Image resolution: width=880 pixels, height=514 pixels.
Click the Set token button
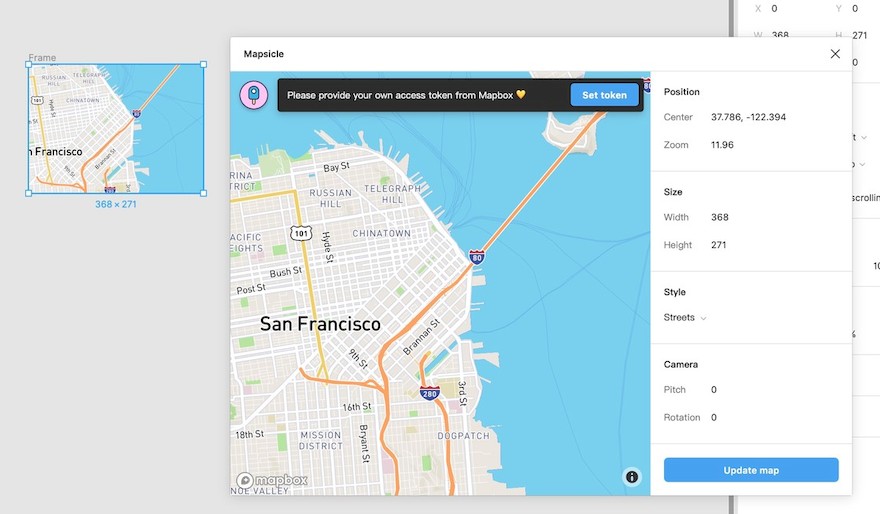pos(604,95)
